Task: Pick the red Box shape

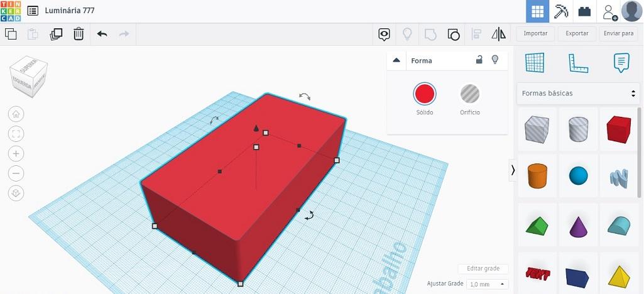Action: click(618, 129)
